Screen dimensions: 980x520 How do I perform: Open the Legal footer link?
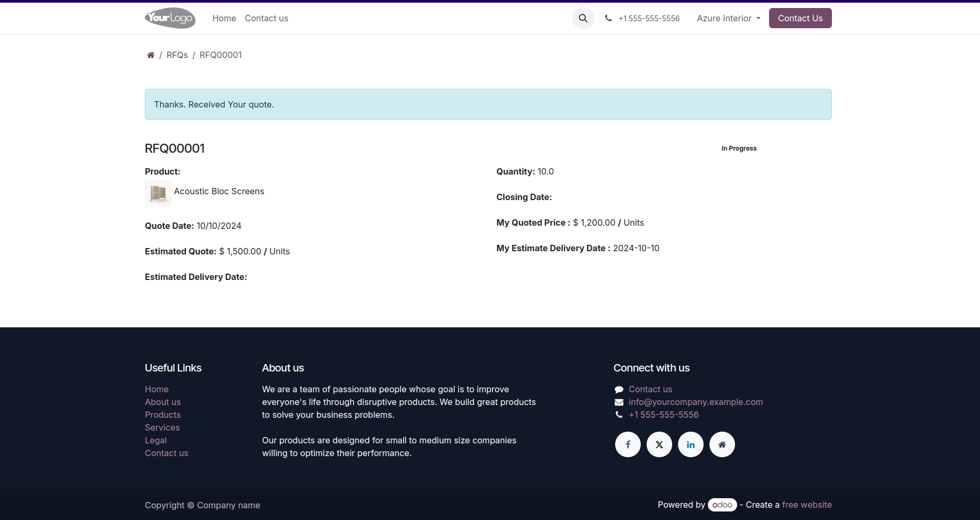coord(156,440)
